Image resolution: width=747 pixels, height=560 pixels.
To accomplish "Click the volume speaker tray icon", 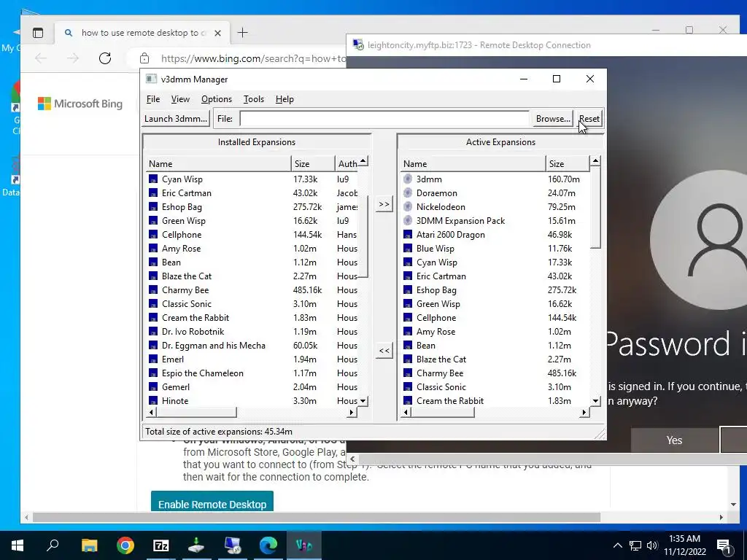I will tap(652, 545).
